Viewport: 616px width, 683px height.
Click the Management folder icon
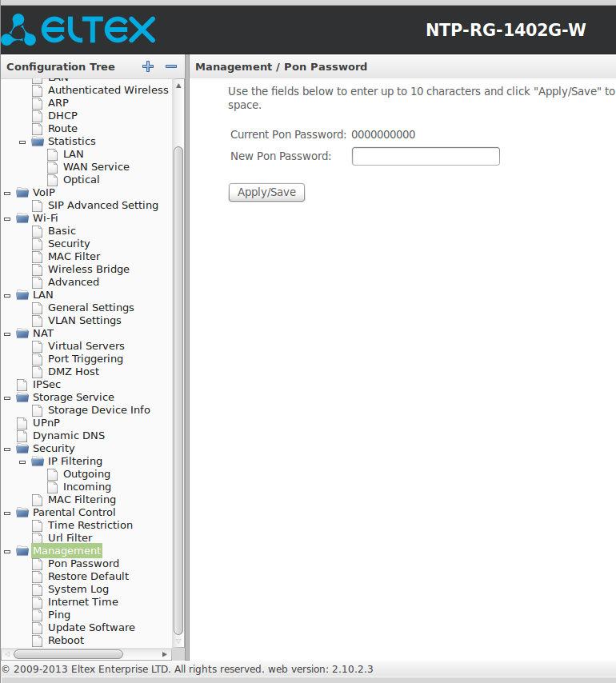pos(22,551)
